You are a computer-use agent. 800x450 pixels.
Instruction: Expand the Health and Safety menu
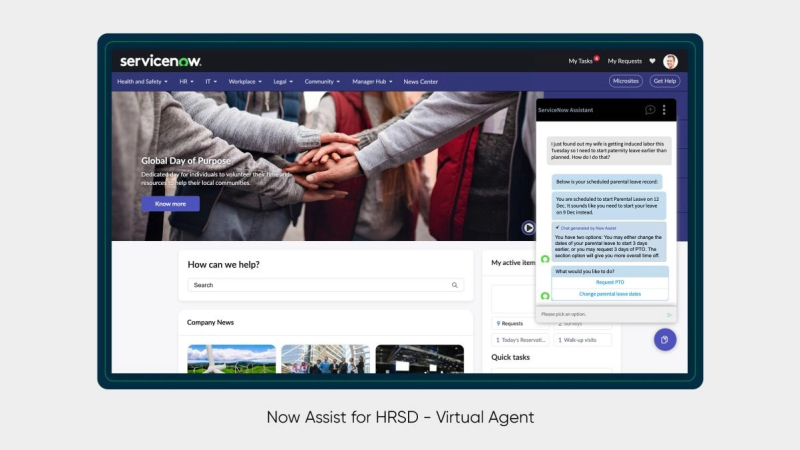[142, 82]
